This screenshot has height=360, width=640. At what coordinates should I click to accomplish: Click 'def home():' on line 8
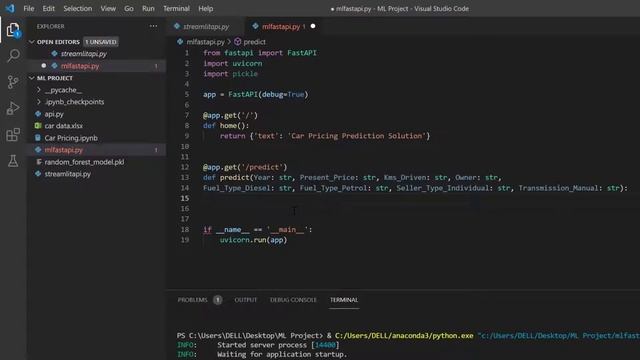click(x=226, y=126)
